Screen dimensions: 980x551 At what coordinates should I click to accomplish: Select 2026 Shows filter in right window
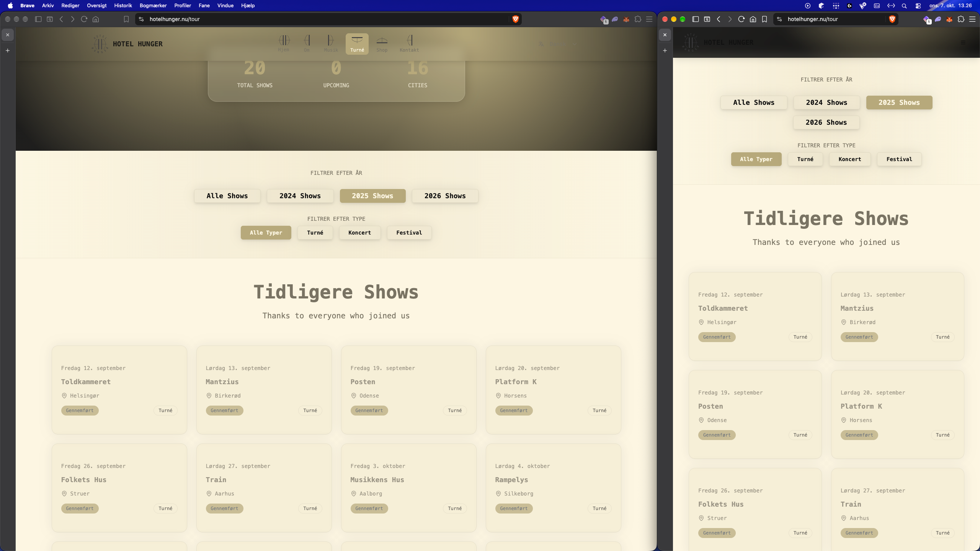coord(826,122)
